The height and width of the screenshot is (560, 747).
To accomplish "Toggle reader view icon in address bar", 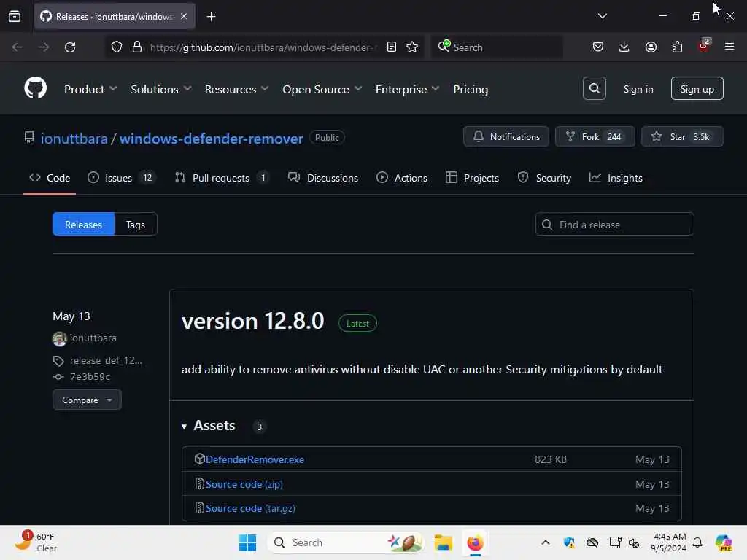I will (392, 47).
